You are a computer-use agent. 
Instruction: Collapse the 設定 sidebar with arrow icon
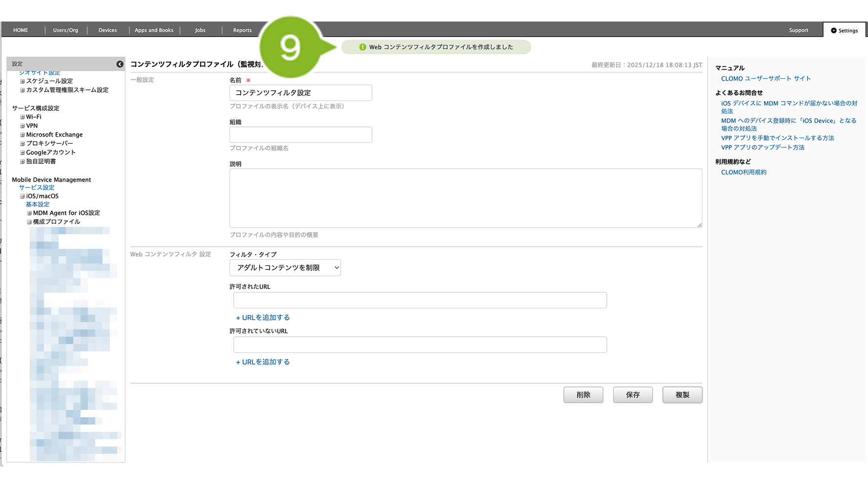(120, 64)
